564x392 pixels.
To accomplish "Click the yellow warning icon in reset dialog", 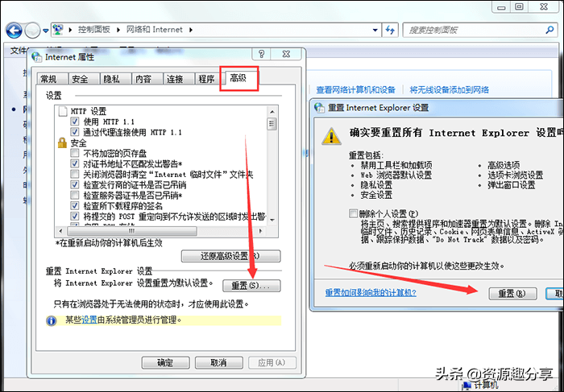I will [331, 136].
